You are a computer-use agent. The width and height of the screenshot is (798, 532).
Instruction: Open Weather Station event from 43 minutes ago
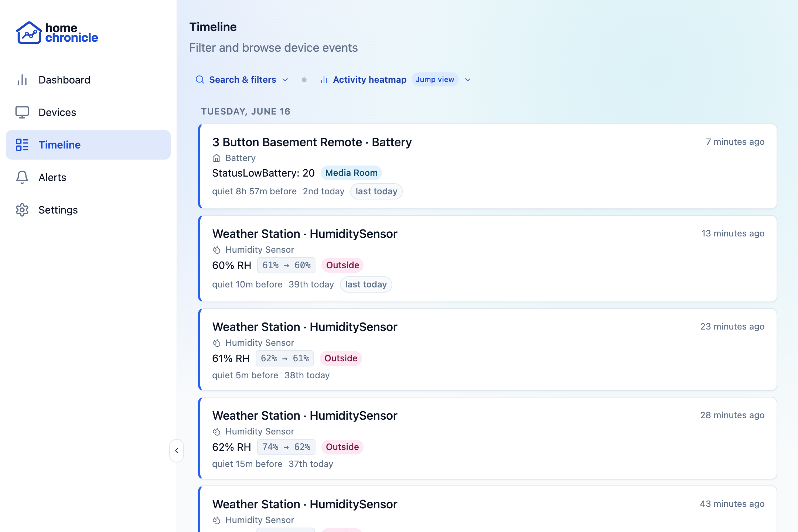click(x=487, y=509)
